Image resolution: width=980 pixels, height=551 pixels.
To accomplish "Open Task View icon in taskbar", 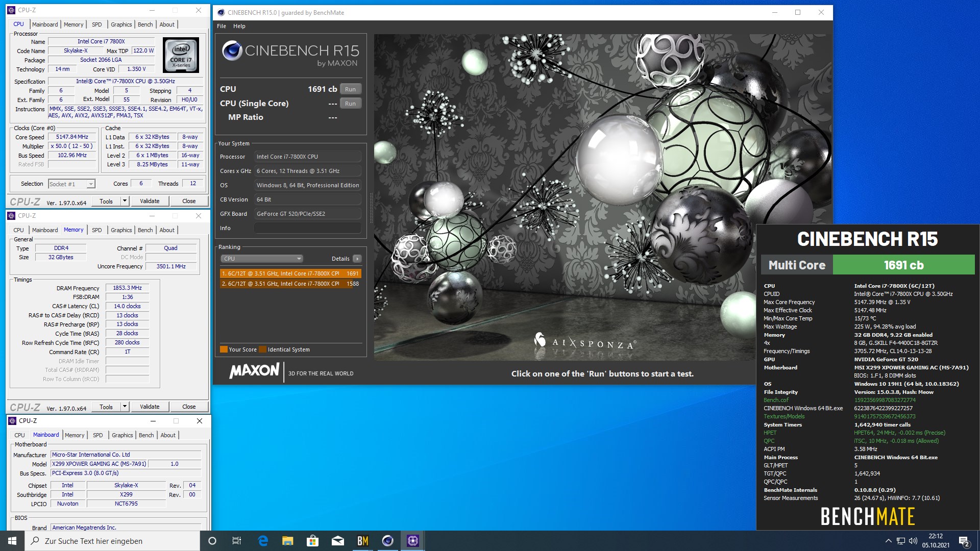I will [x=237, y=541].
